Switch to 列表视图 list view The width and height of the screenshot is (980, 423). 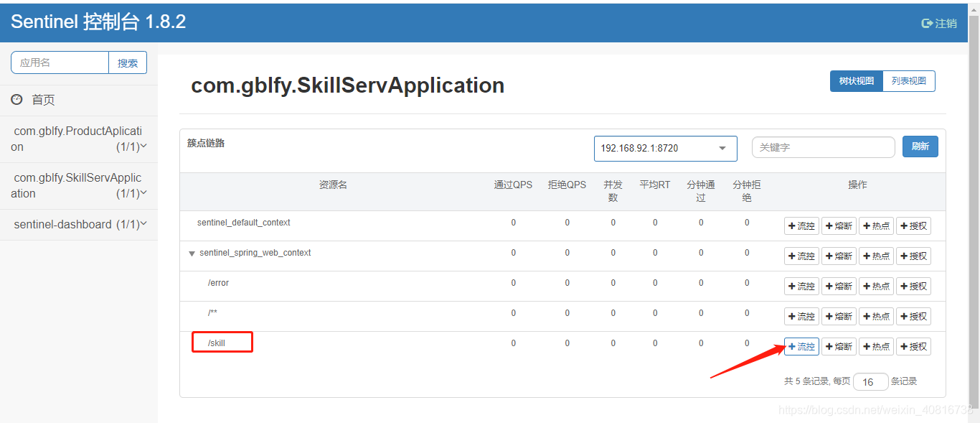pyautogui.click(x=908, y=81)
